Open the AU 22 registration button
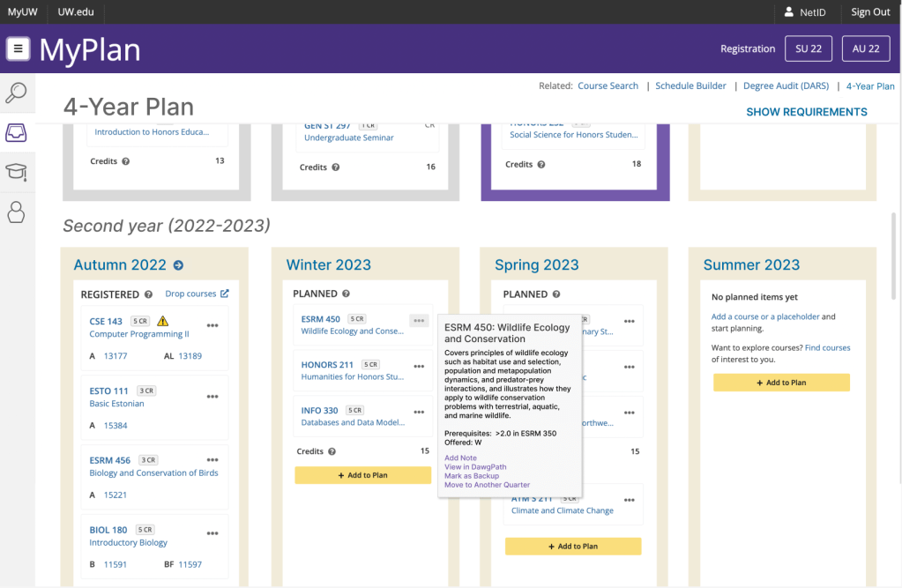902x588 pixels. (865, 48)
